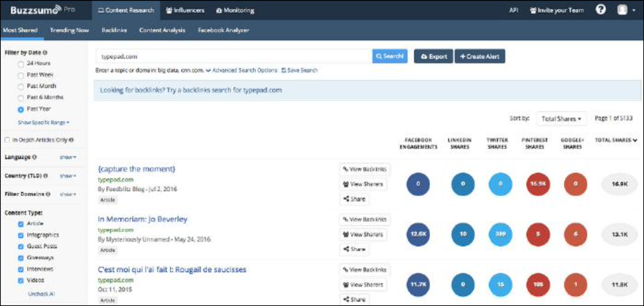The width and height of the screenshot is (644, 306).
Task: Click Pinterest 5 circle for Jo Beverley
Action: coord(538,234)
